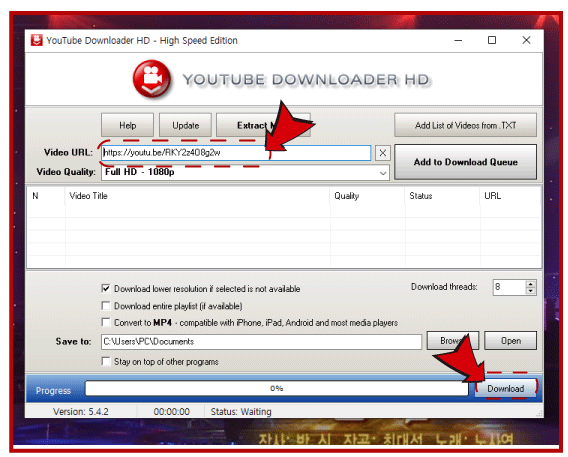Click the Save to path field
Viewport: 568px width, 457px height.
click(x=262, y=341)
